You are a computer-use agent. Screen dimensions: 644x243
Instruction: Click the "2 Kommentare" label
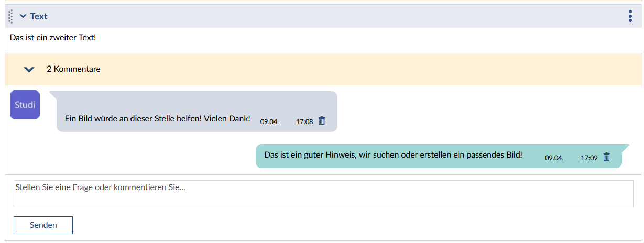click(73, 69)
